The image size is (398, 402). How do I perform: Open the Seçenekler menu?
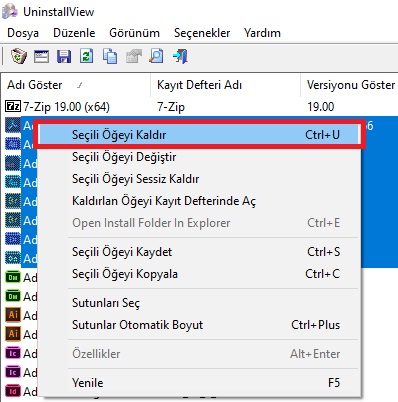[x=202, y=33]
